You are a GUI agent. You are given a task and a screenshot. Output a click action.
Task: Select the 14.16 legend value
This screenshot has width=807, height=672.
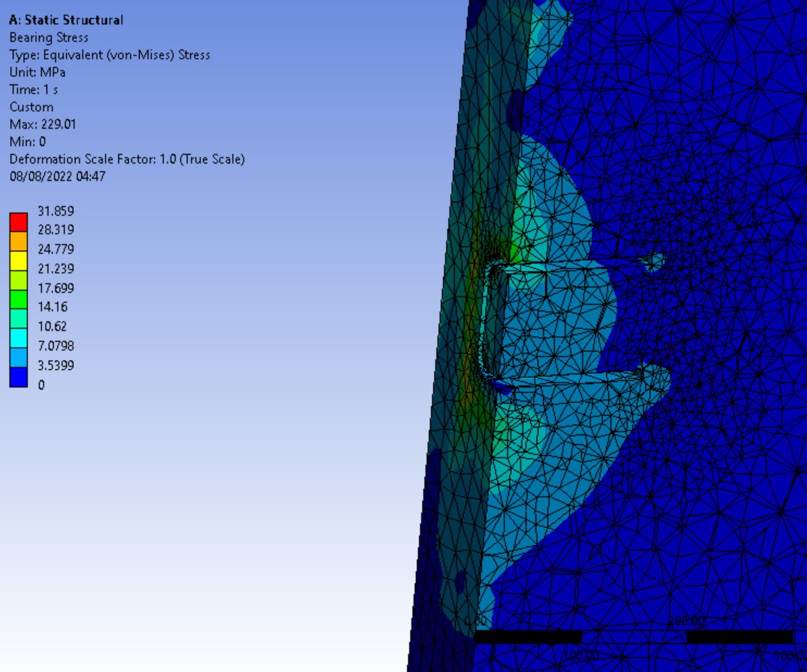[x=52, y=307]
